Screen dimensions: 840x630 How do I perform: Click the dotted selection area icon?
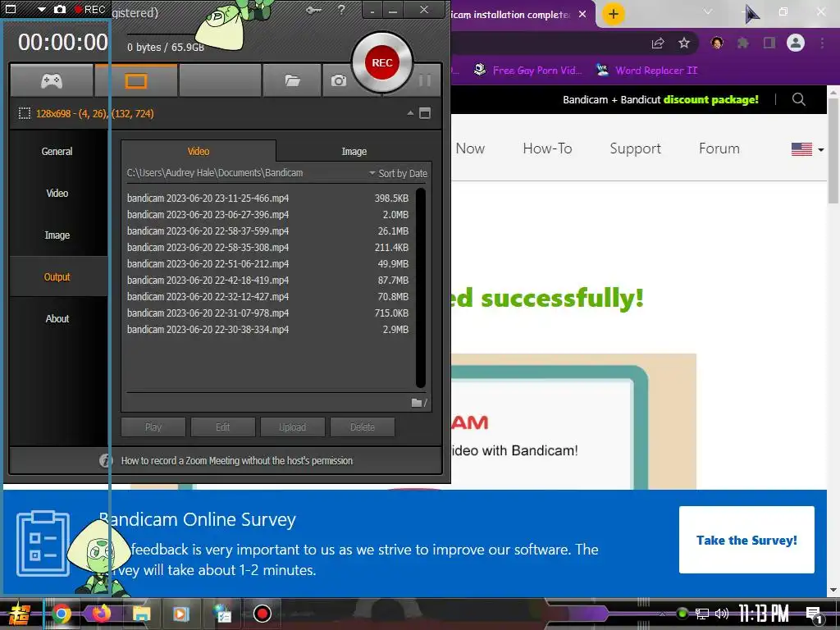[x=24, y=113]
